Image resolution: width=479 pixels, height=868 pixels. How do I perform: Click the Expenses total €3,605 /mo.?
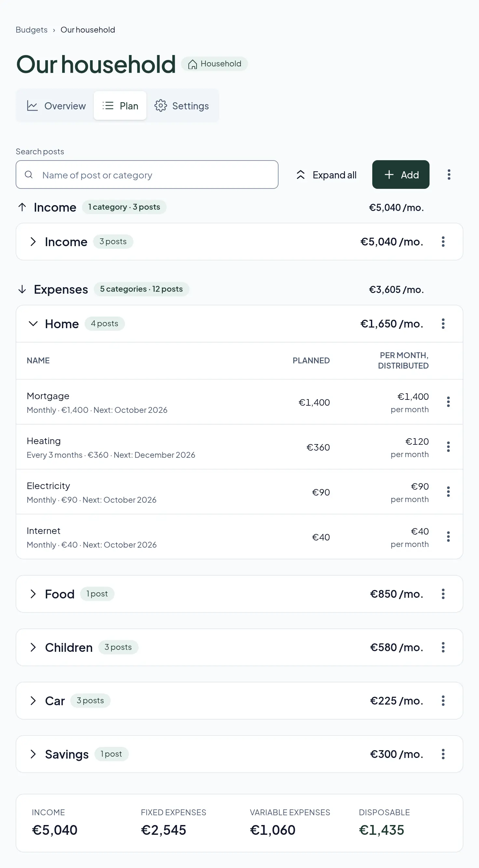pyautogui.click(x=396, y=289)
